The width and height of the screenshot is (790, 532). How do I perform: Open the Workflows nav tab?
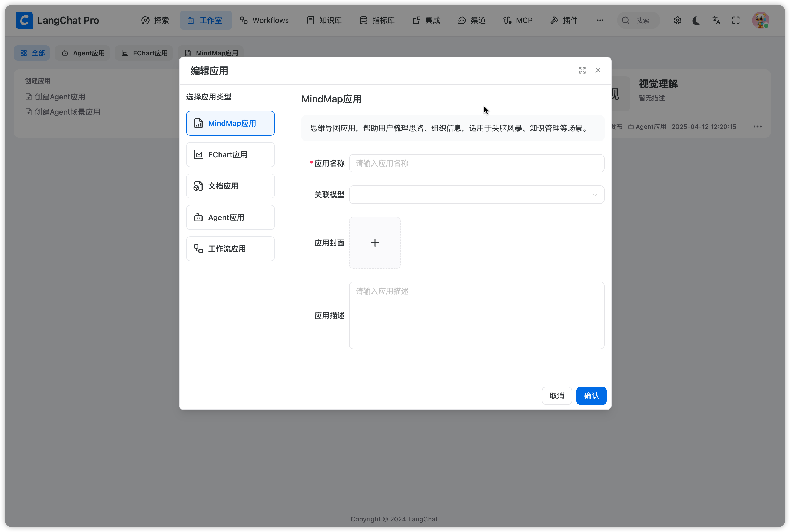click(x=264, y=20)
